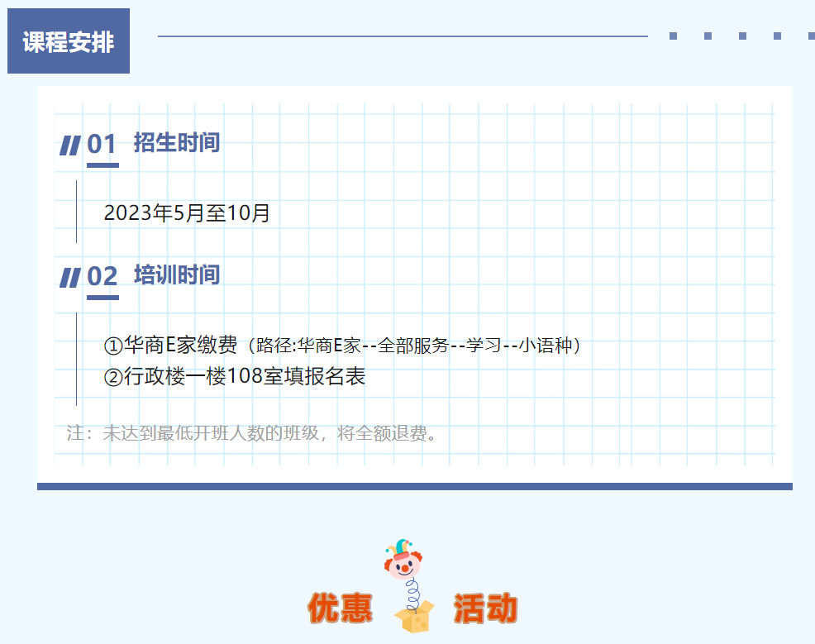Click the 2023年5月至10月 date text
The height and width of the screenshot is (644, 815).
tap(187, 213)
